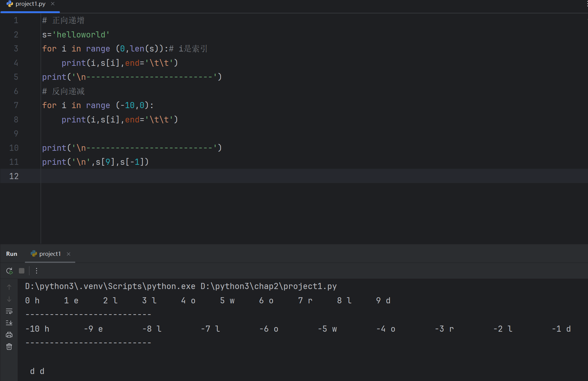Close the project1.py editor tab
The height and width of the screenshot is (381, 588).
(x=53, y=4)
